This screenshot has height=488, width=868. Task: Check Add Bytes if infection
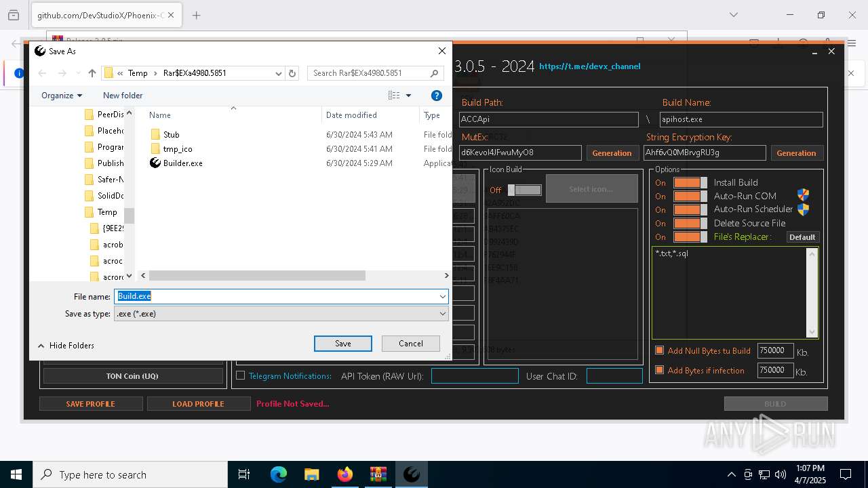pyautogui.click(x=659, y=370)
